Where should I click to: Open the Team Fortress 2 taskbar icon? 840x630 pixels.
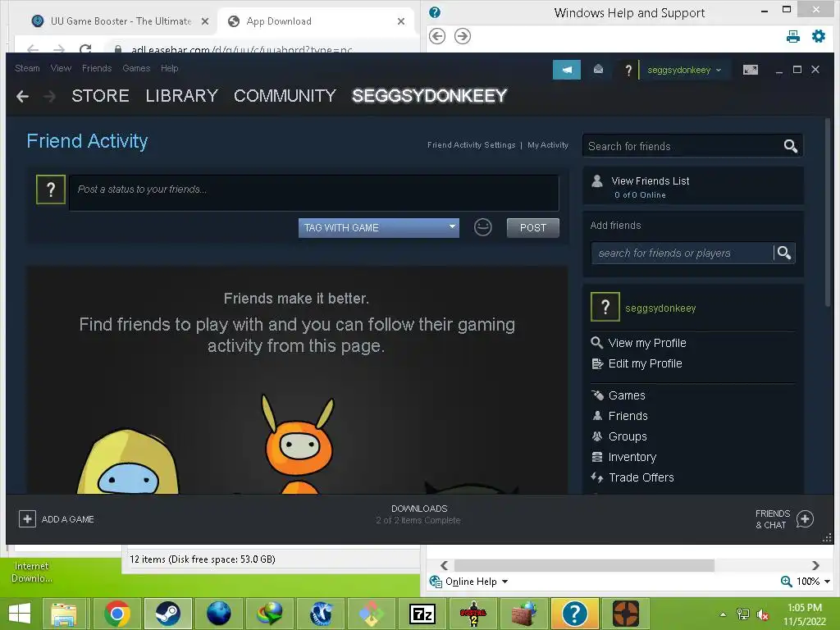pyautogui.click(x=625, y=614)
